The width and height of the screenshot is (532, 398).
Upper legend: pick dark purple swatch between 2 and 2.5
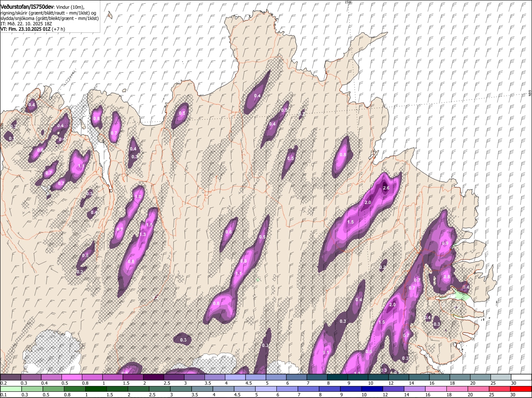pos(153,377)
